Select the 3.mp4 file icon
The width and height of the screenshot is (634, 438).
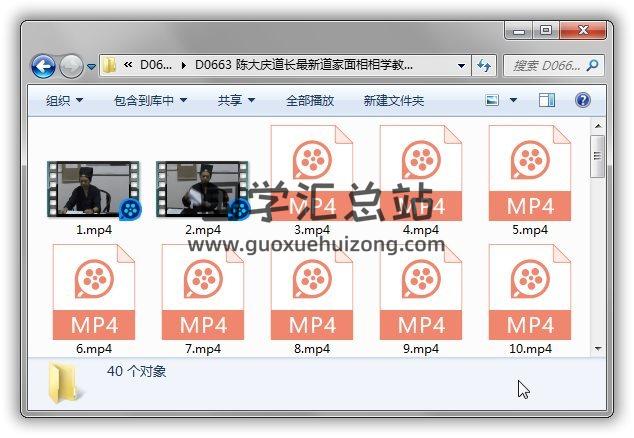tap(312, 173)
